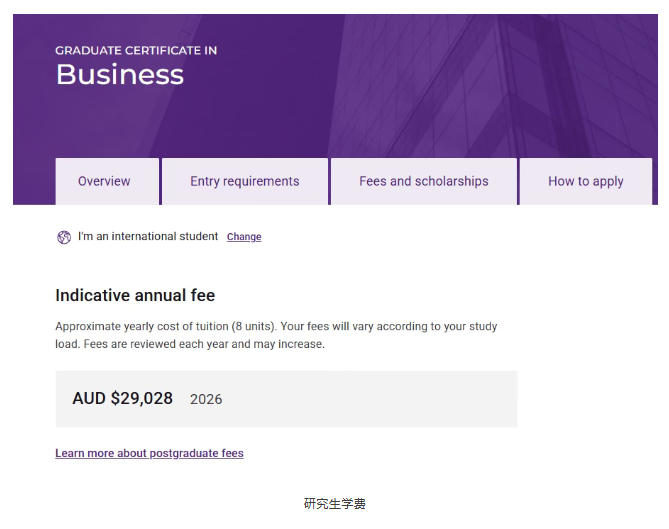Click empty space in the grey fee box
The width and height of the screenshot is (669, 529).
[400, 399]
